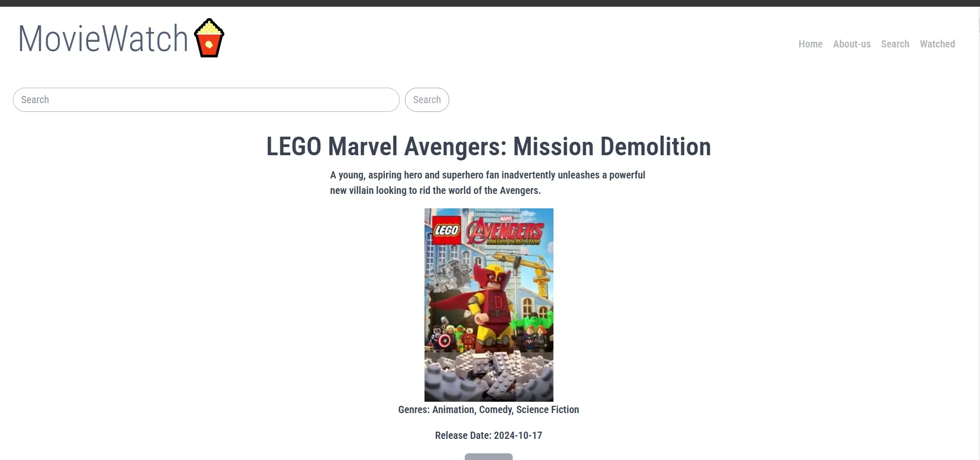Click the movie synopsis paragraph

[487, 183]
